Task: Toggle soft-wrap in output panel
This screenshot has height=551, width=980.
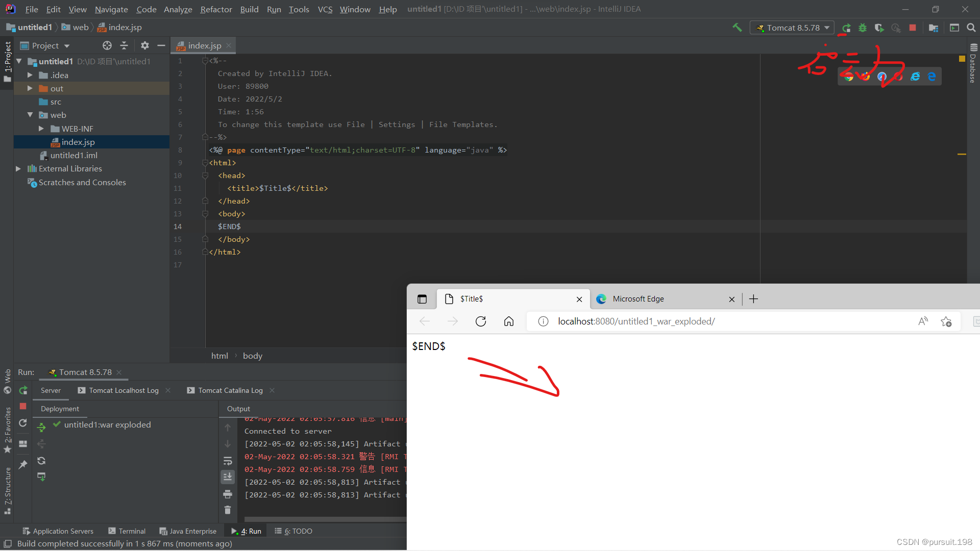Action: [228, 461]
